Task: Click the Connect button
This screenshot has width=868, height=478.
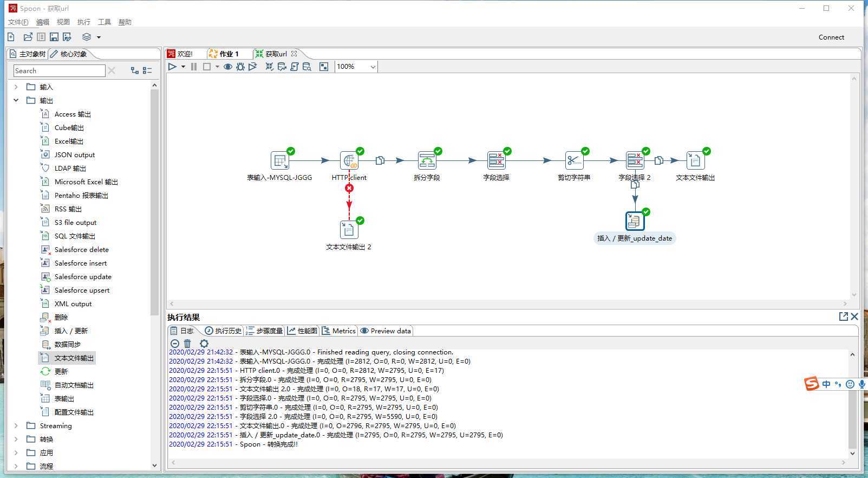Action: [x=831, y=37]
